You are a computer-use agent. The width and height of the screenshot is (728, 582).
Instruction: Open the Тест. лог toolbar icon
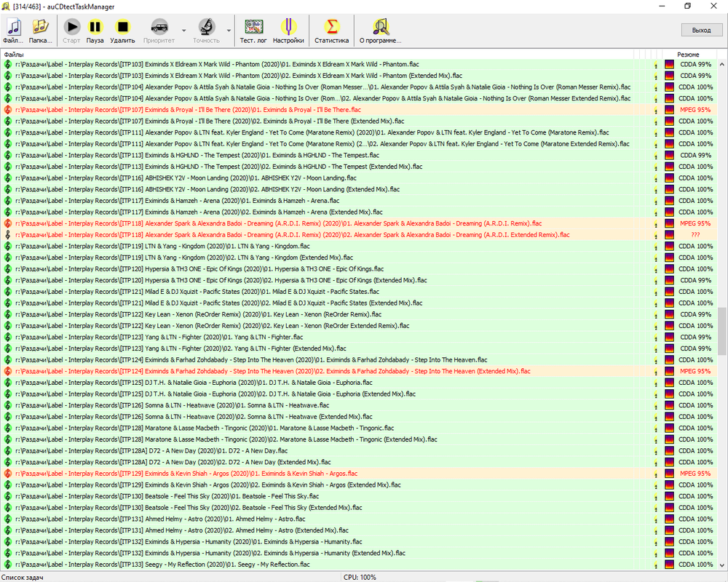253,31
